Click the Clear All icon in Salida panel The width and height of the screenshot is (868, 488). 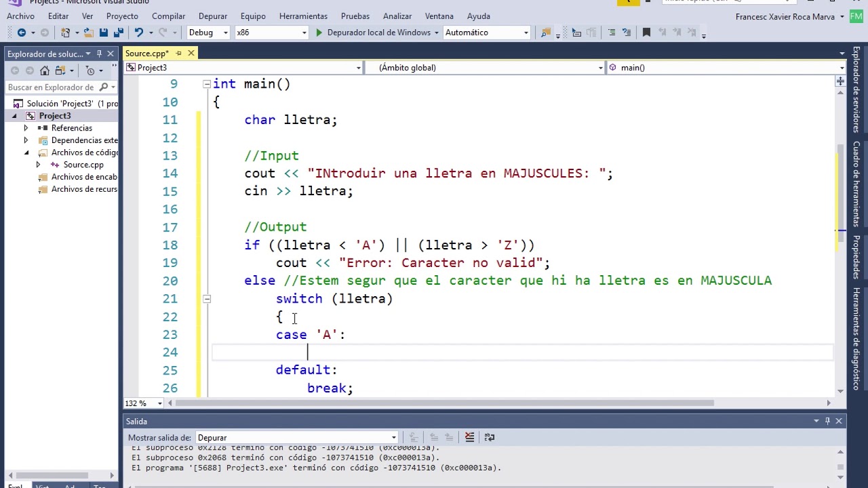[469, 437]
